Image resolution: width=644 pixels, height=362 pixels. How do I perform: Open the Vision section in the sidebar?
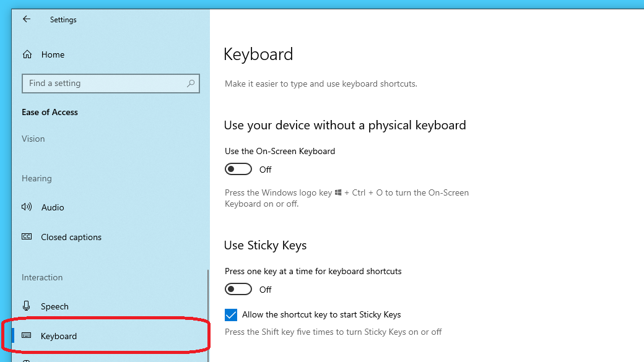tap(33, 139)
